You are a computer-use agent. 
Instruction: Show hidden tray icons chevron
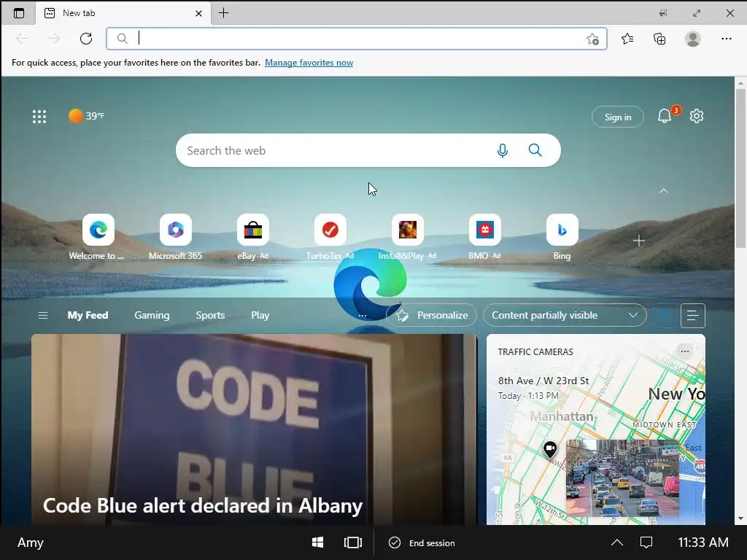point(617,542)
